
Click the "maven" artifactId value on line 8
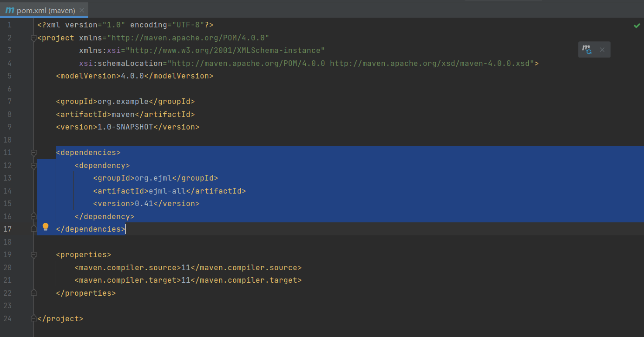coord(123,114)
